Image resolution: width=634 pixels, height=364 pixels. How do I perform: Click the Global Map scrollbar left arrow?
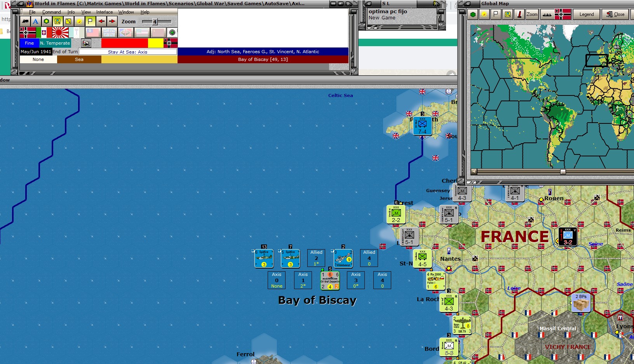[474, 172]
